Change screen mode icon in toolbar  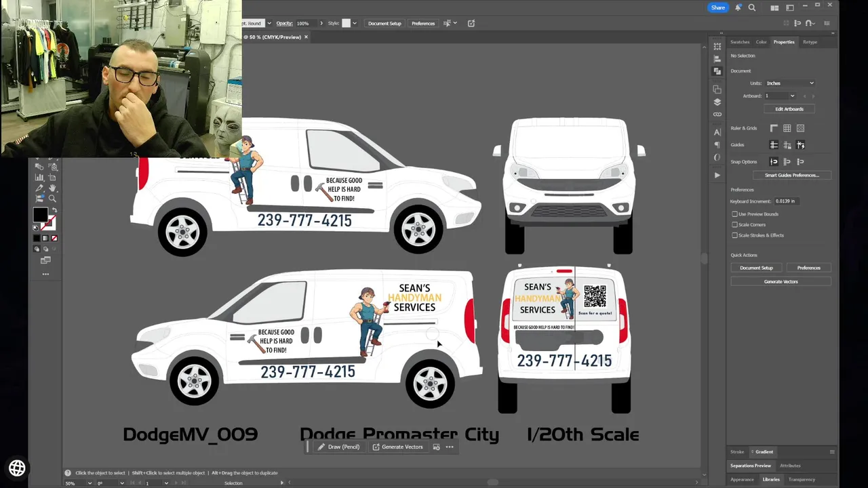pyautogui.click(x=45, y=260)
